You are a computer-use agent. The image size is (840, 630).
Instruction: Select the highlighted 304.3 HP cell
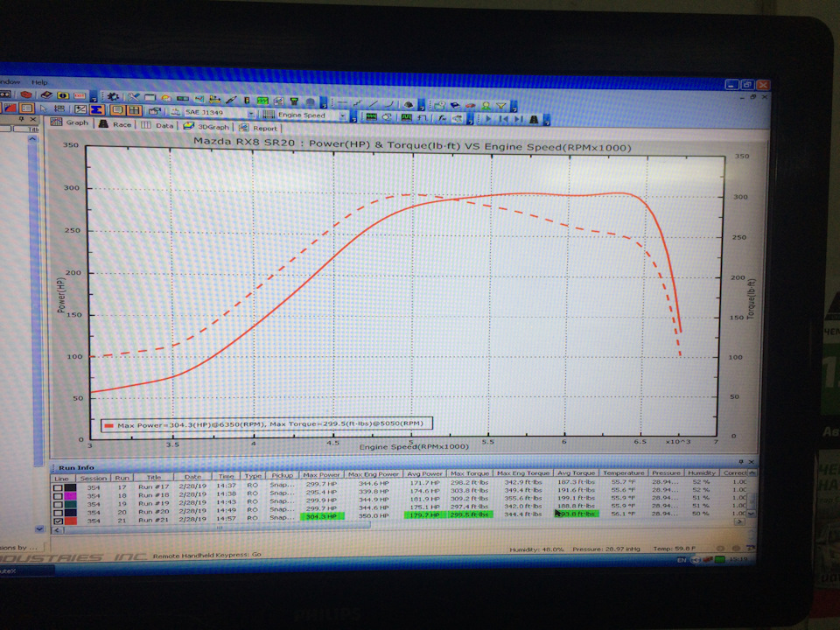pyautogui.click(x=321, y=516)
